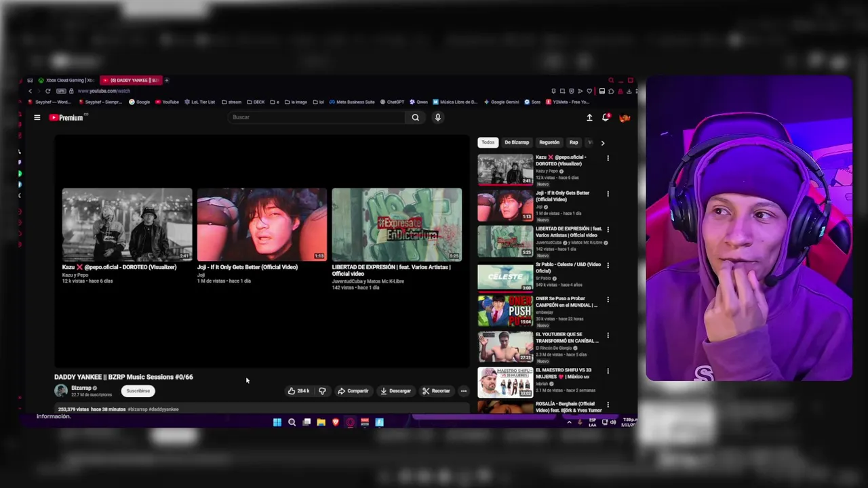Image resolution: width=868 pixels, height=488 pixels.
Task: Open the DECK bookmarks folder
Action: tap(256, 102)
